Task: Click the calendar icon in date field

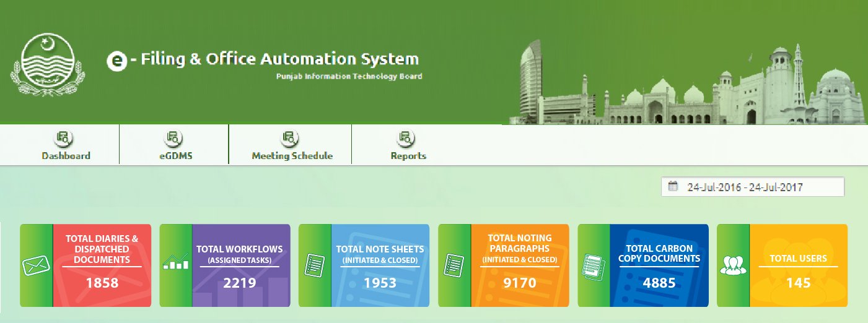Action: (x=673, y=186)
